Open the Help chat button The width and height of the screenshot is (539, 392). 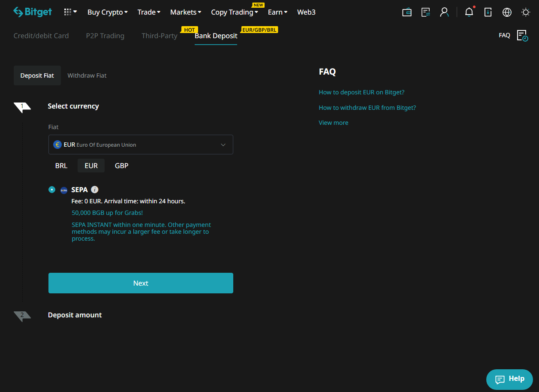point(509,379)
